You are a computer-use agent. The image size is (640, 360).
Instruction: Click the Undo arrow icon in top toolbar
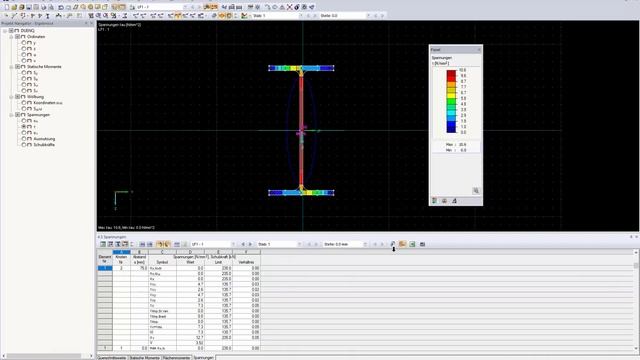click(61, 7)
